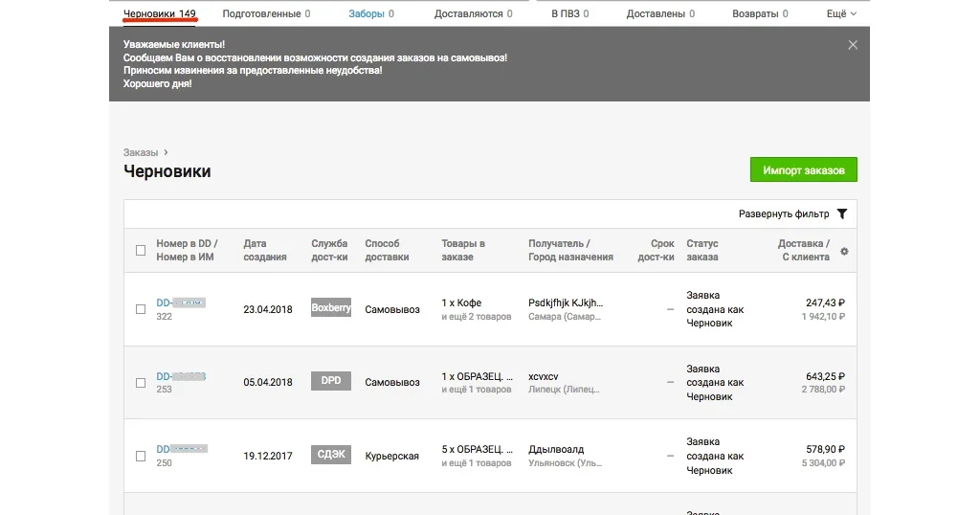Switch to the Доставлены tab
The height and width of the screenshot is (515, 980).
(660, 13)
